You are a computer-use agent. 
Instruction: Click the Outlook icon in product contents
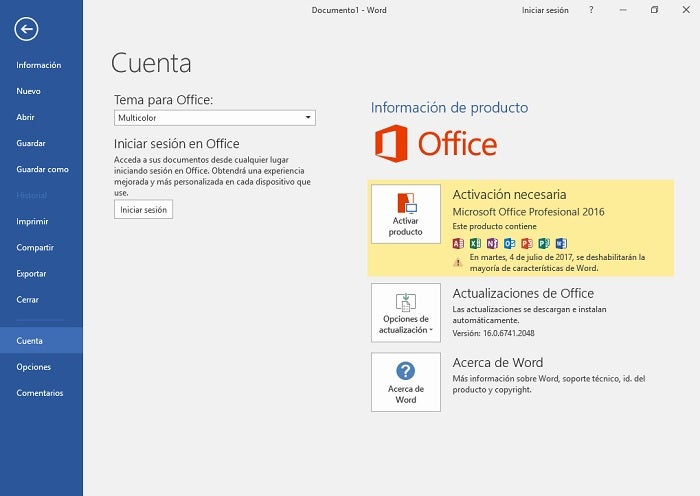(x=510, y=243)
